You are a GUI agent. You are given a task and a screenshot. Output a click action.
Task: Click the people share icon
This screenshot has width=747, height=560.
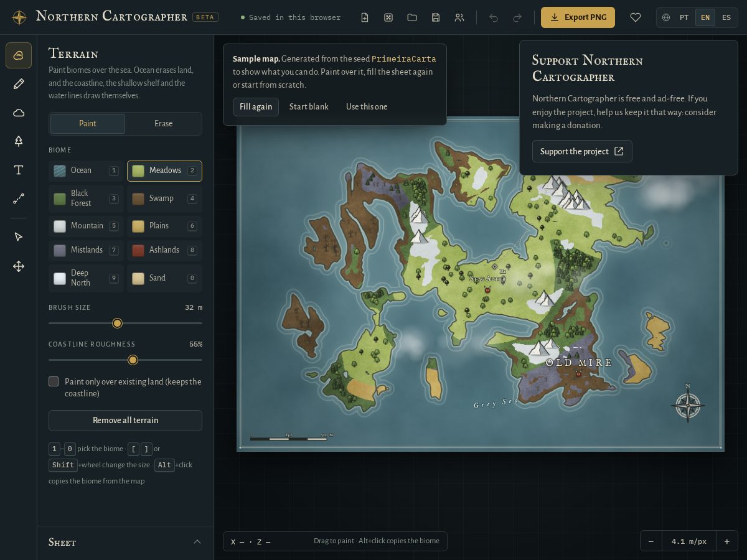click(x=459, y=17)
